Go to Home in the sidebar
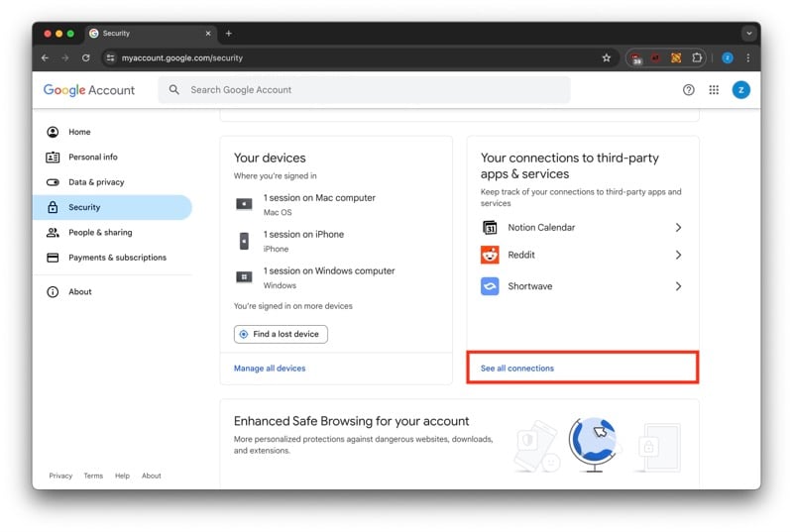This screenshot has height=532, width=793. pyautogui.click(x=112, y=132)
